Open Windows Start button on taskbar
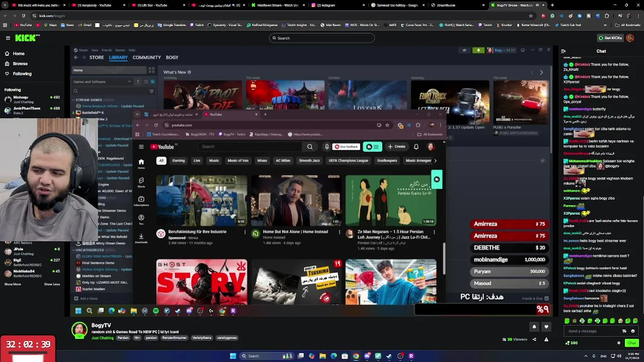Viewport: 644px width, 362px height. (x=233, y=356)
